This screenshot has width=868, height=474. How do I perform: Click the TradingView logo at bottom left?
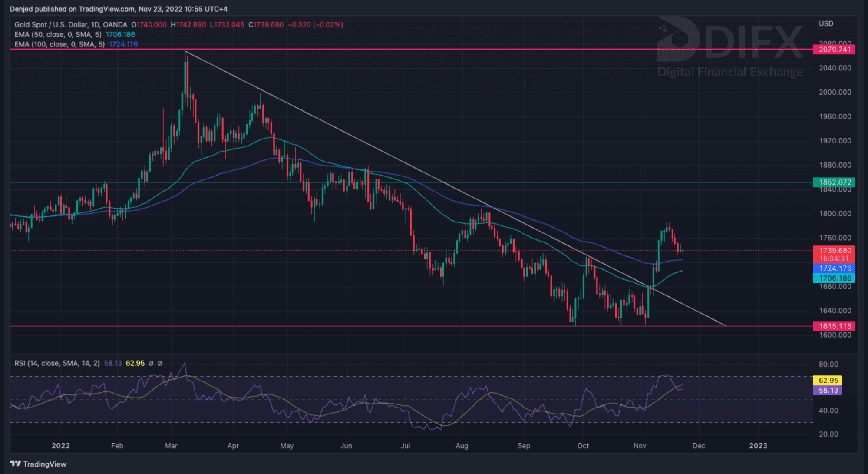38,464
